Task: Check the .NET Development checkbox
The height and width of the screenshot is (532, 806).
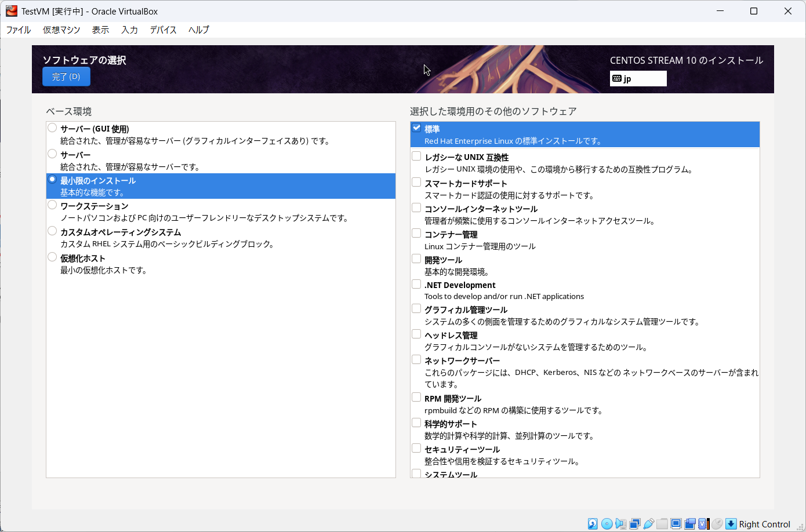Action: coord(416,284)
